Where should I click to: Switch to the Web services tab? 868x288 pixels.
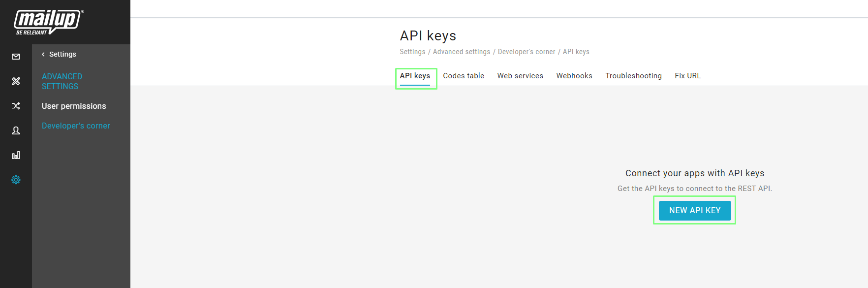pyautogui.click(x=520, y=76)
